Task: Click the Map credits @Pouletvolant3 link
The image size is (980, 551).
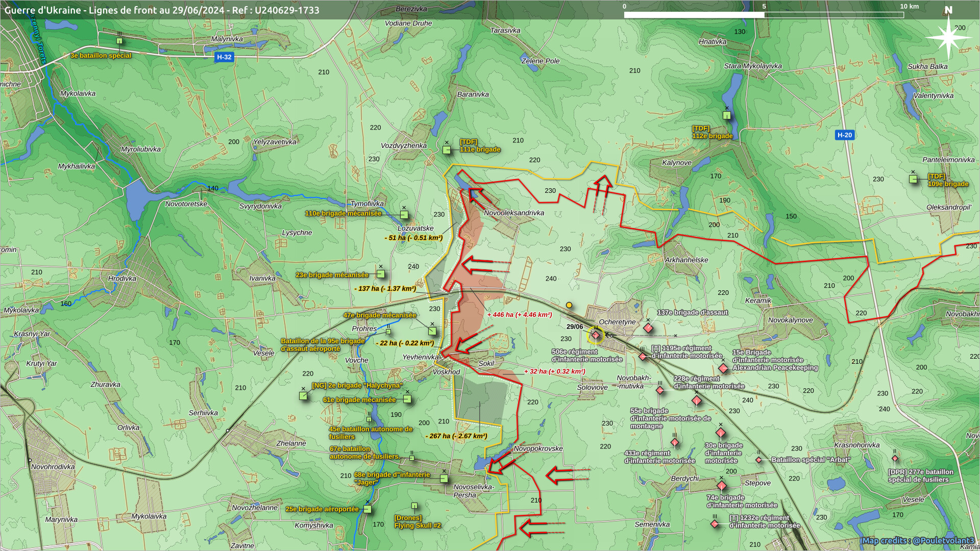Action: (x=918, y=540)
